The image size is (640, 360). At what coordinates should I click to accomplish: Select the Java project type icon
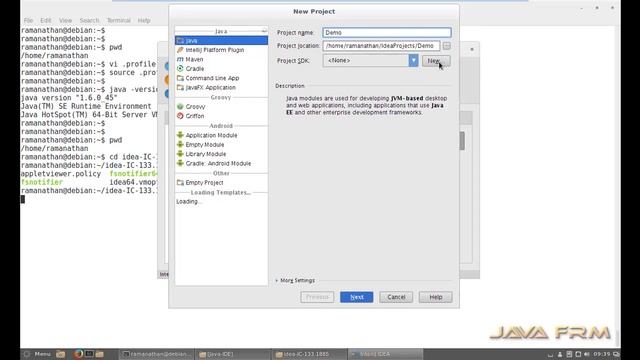(180, 40)
